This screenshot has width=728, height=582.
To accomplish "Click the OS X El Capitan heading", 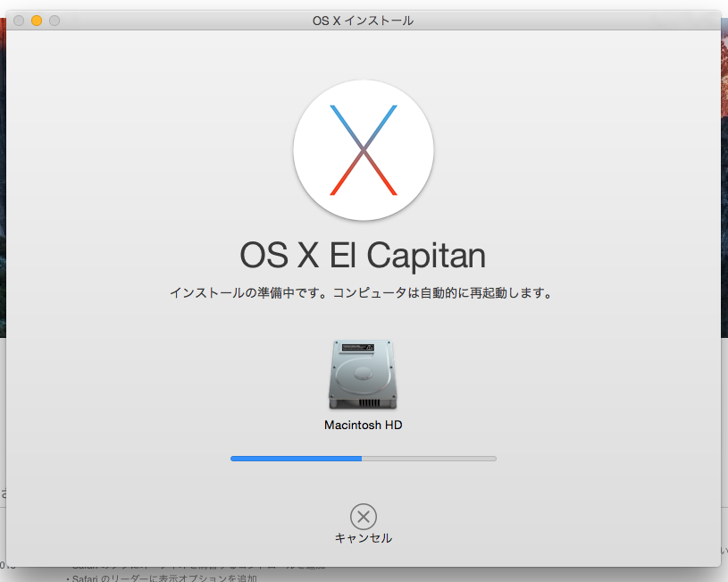I will point(363,255).
